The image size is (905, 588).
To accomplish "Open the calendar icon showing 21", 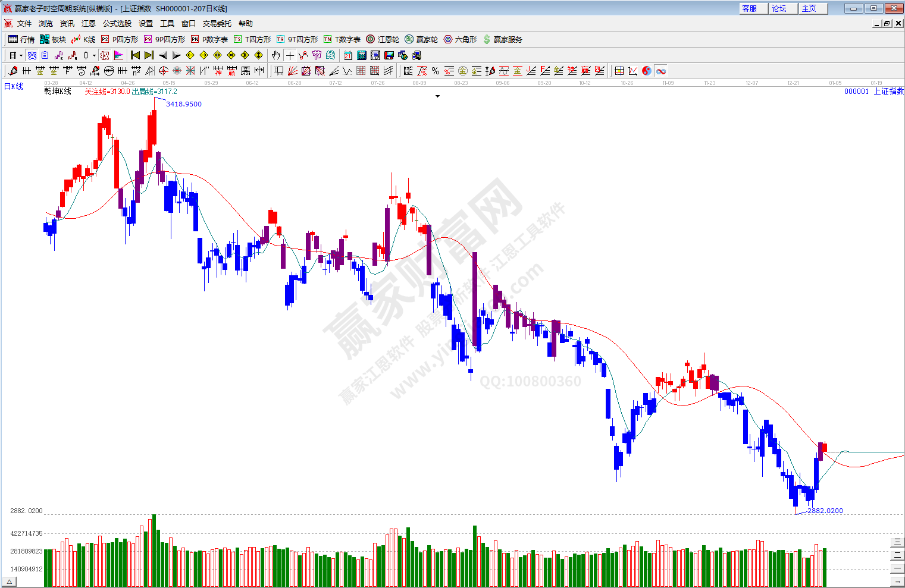I will click(348, 55).
